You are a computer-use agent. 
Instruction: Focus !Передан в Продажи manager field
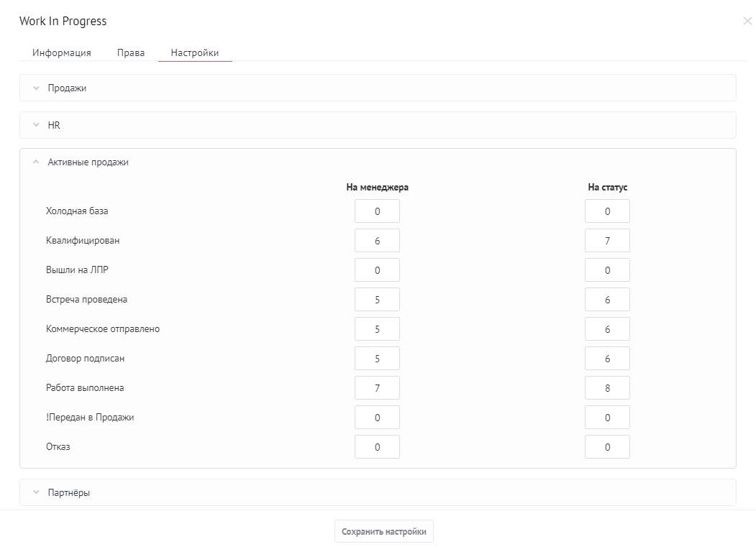(377, 417)
